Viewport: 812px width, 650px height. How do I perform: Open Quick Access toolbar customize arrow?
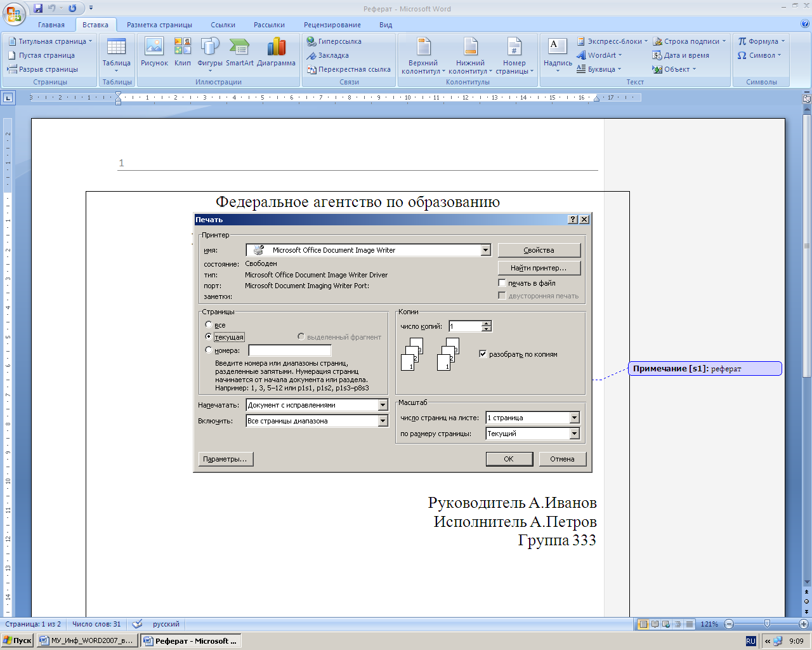(91, 8)
